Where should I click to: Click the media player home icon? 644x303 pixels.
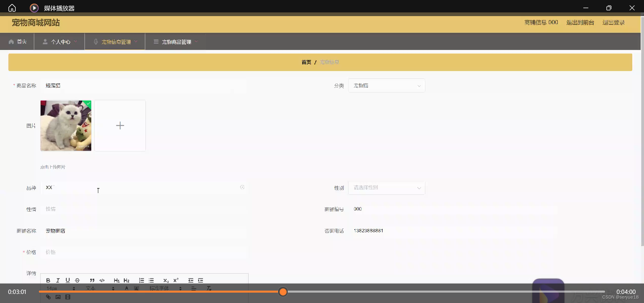pos(12,8)
